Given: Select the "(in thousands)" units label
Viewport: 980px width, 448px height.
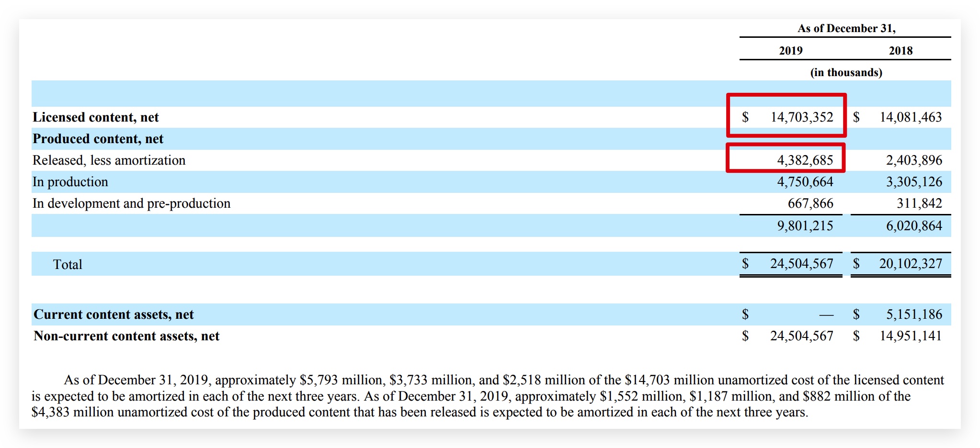Looking at the screenshot, I should click(x=846, y=72).
